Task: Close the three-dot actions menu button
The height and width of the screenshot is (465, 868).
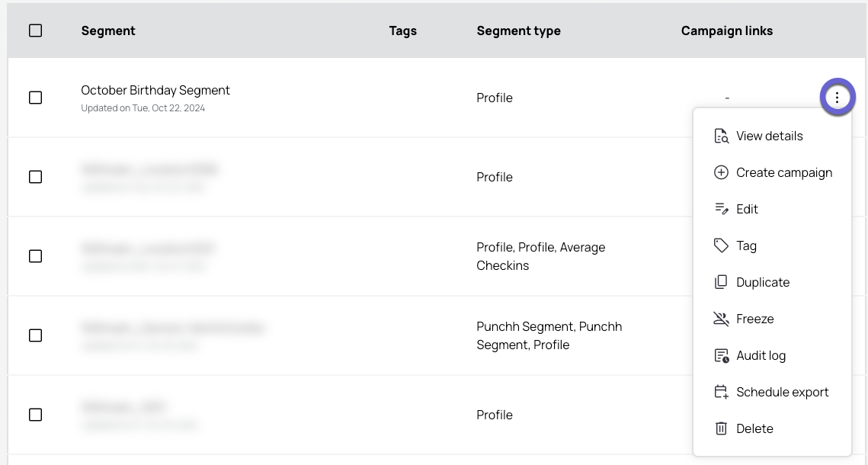Action: (x=837, y=98)
